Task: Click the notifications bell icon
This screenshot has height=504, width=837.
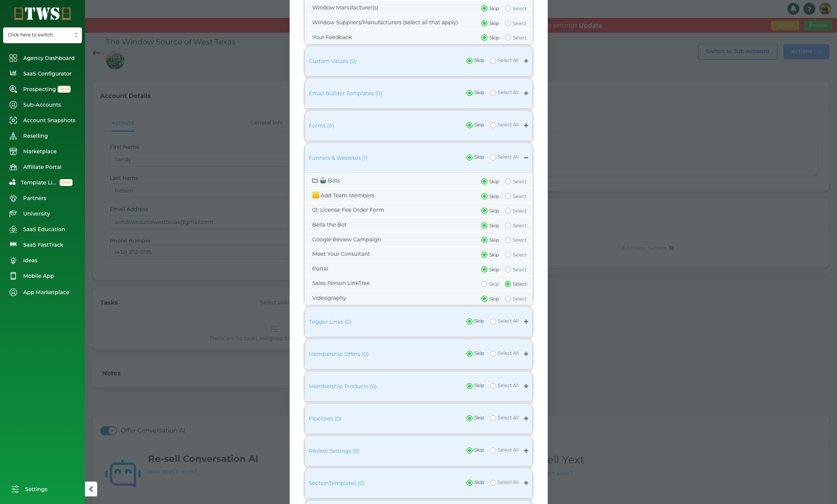Action: 793,8
